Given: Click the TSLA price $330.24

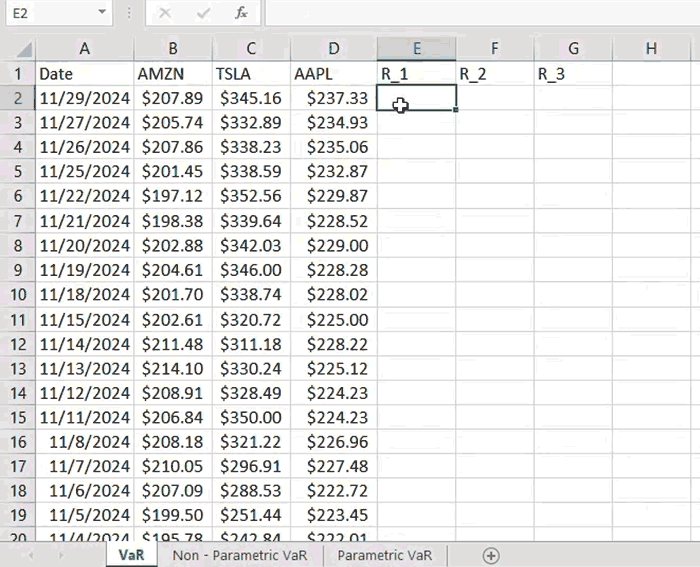Looking at the screenshot, I should click(251, 369).
